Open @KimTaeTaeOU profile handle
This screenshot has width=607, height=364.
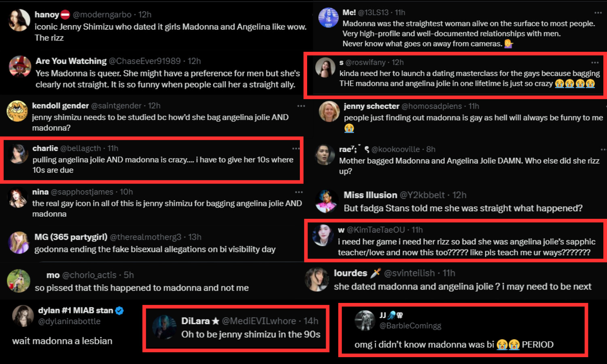pyautogui.click(x=376, y=230)
